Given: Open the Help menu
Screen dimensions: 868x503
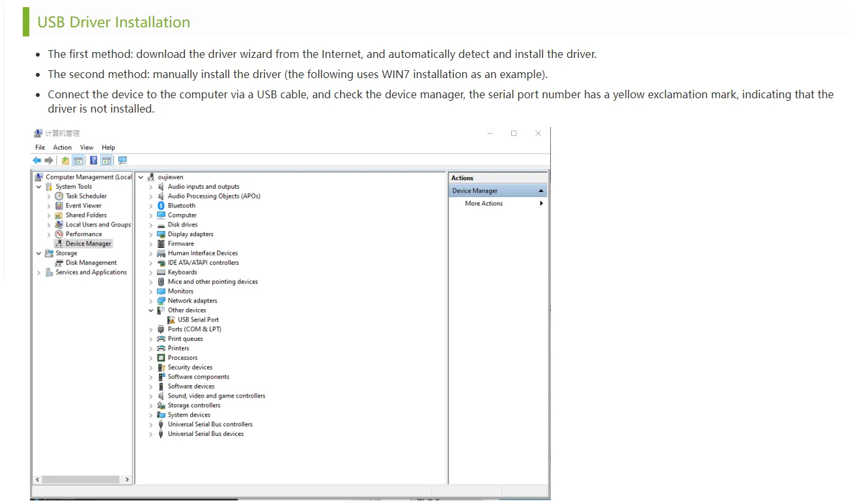Looking at the screenshot, I should point(109,148).
